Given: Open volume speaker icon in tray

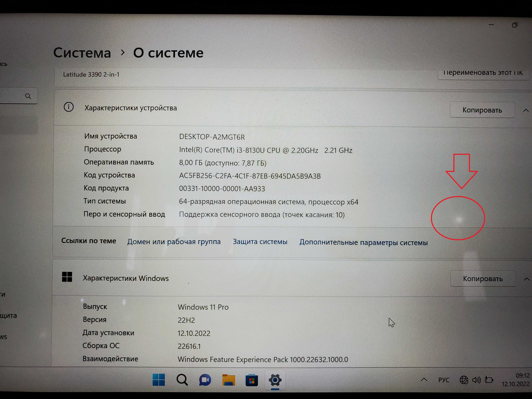Looking at the screenshot, I should coord(476,380).
